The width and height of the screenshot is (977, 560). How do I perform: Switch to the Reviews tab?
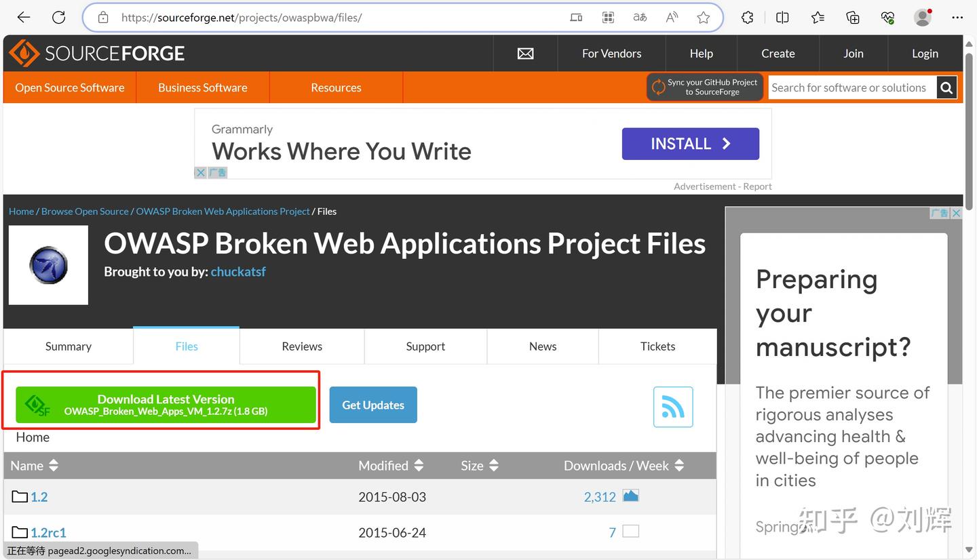pyautogui.click(x=302, y=346)
